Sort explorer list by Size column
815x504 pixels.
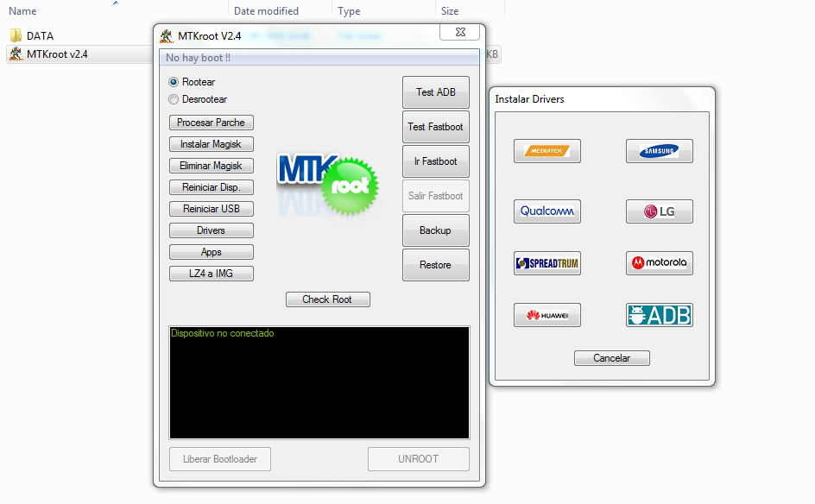[450, 11]
